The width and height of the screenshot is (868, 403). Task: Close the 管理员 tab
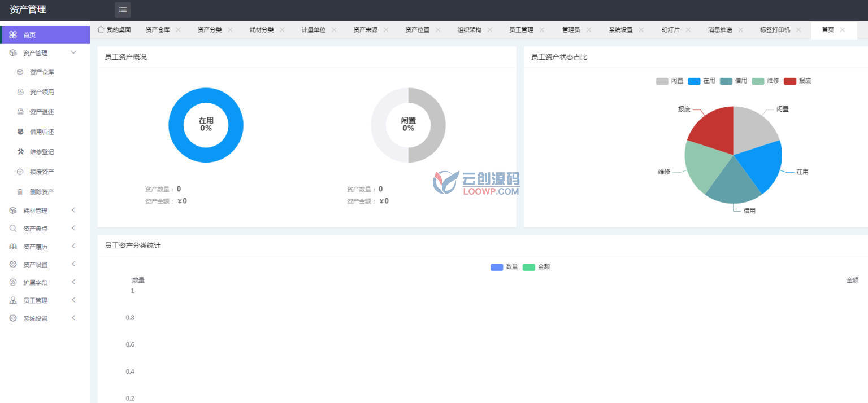click(589, 30)
